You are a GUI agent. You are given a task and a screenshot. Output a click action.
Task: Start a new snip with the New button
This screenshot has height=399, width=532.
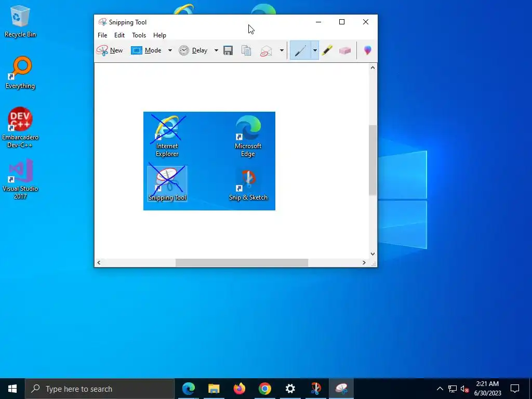pyautogui.click(x=110, y=50)
